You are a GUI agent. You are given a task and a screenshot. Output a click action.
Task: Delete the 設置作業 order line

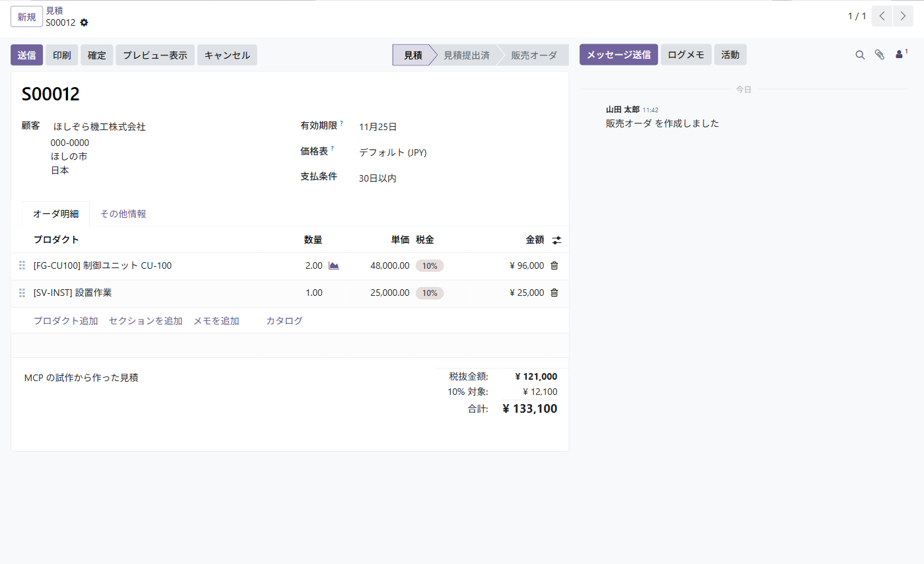click(x=554, y=293)
